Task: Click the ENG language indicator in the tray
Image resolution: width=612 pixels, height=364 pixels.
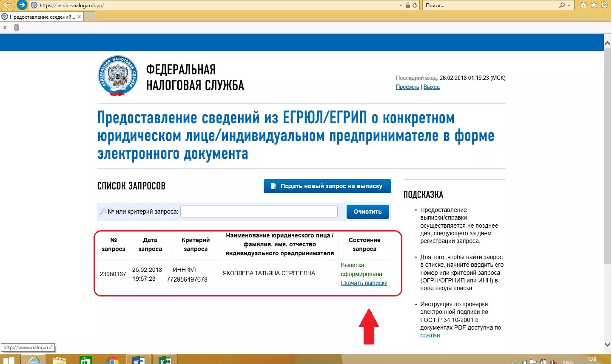Action: (x=568, y=362)
